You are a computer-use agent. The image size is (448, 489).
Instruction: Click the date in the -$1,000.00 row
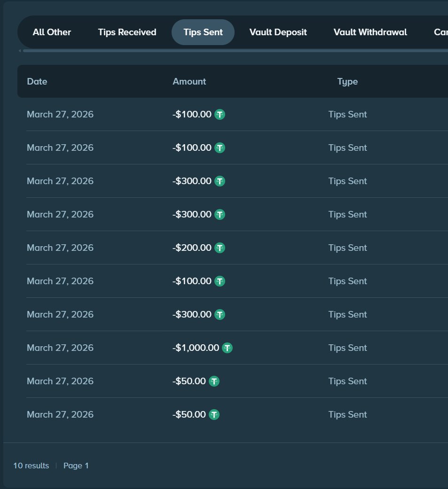(x=60, y=348)
